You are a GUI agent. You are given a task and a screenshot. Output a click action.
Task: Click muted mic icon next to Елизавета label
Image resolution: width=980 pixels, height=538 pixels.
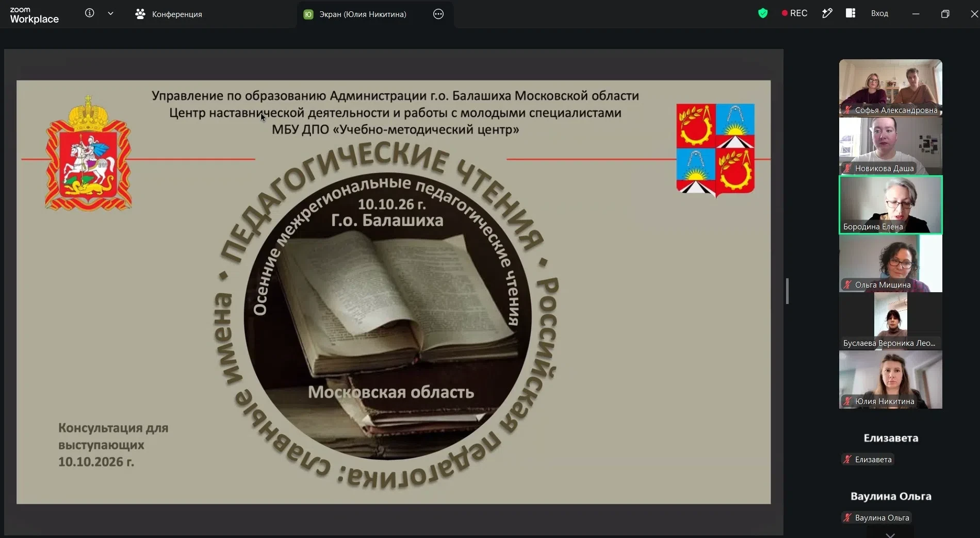pyautogui.click(x=847, y=459)
